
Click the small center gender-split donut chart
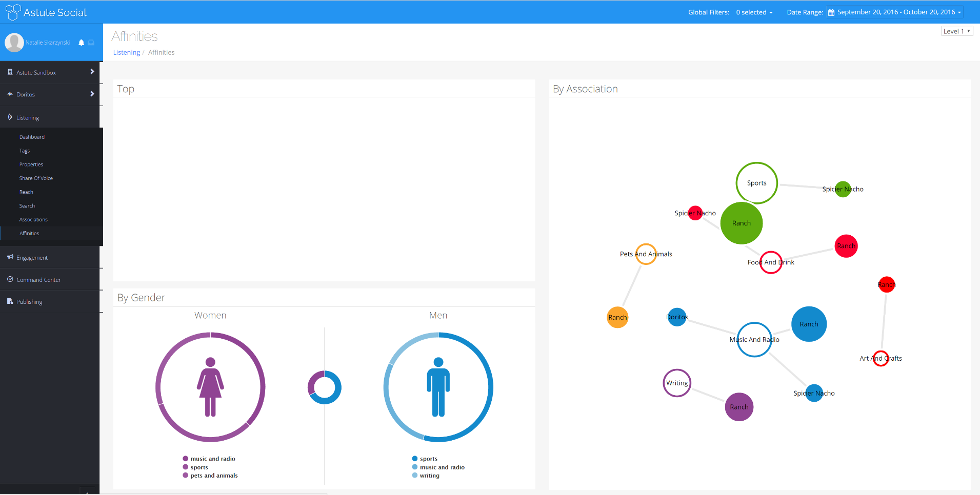coord(325,387)
